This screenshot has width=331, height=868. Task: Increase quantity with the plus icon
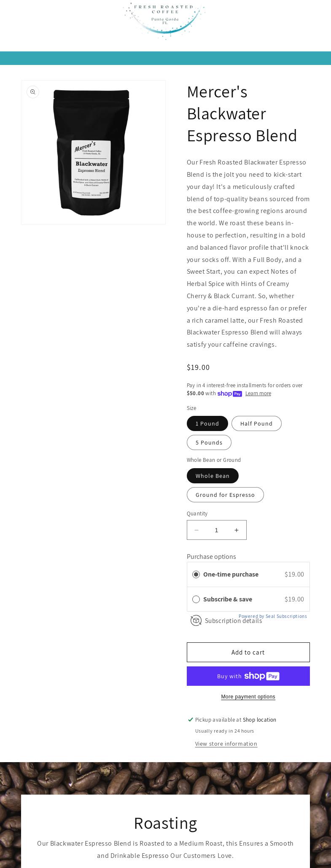[237, 530]
